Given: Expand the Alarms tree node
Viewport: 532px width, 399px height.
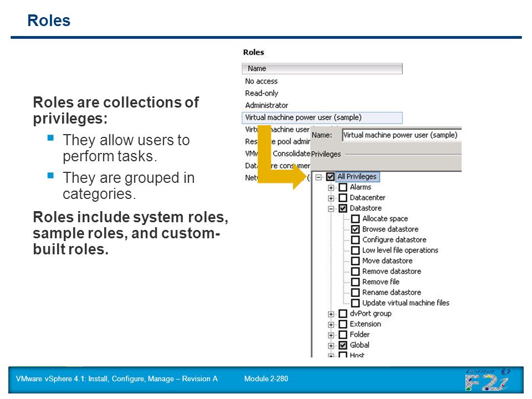Looking at the screenshot, I should point(331,188).
